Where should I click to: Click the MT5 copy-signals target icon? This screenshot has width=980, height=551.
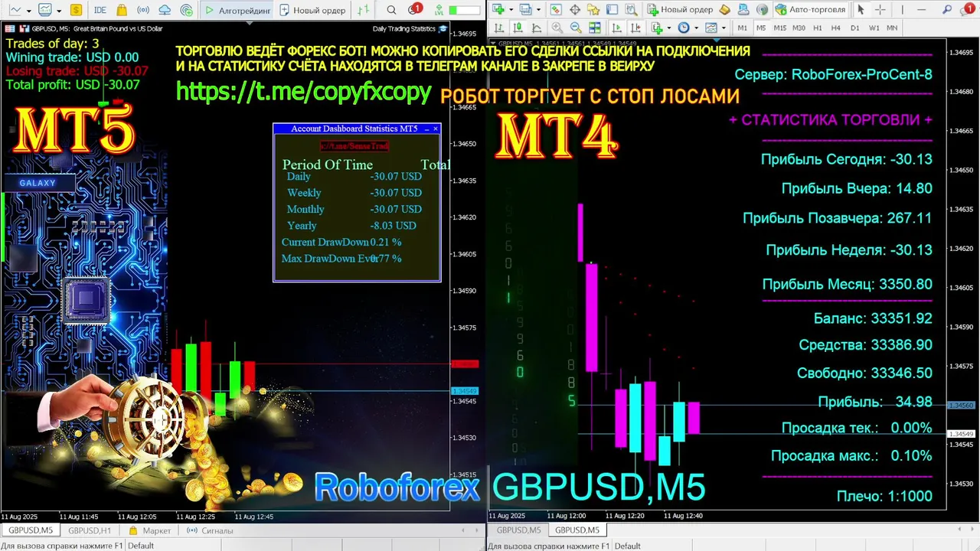click(187, 10)
